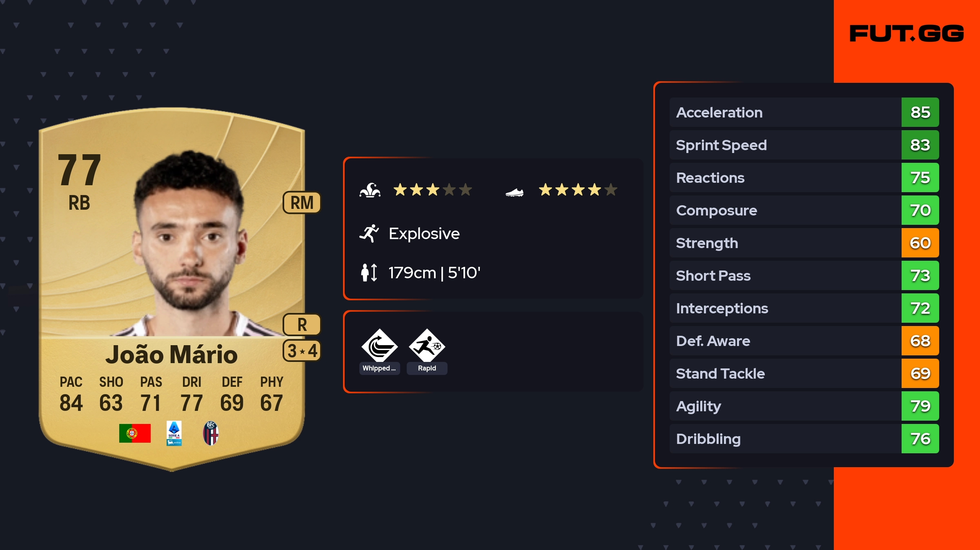This screenshot has width=980, height=550.
Task: Select the RM alternate position badge
Action: [302, 202]
